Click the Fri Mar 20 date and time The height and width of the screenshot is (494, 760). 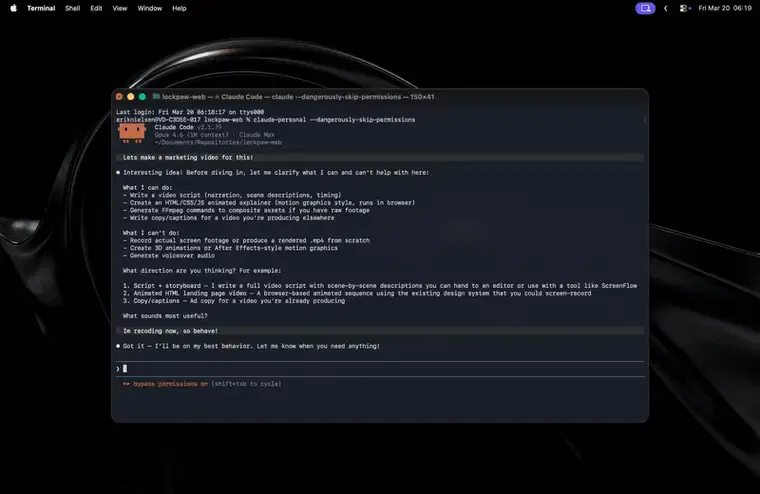(x=725, y=8)
